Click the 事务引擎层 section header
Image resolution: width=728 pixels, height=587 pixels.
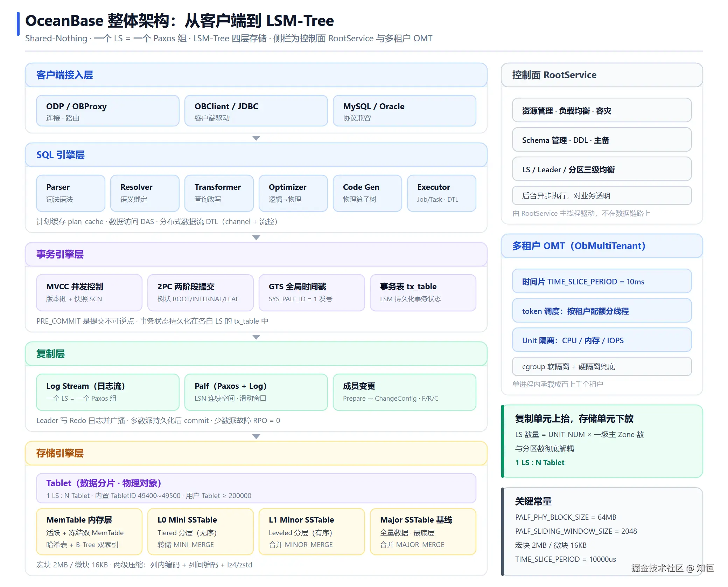coord(256,254)
